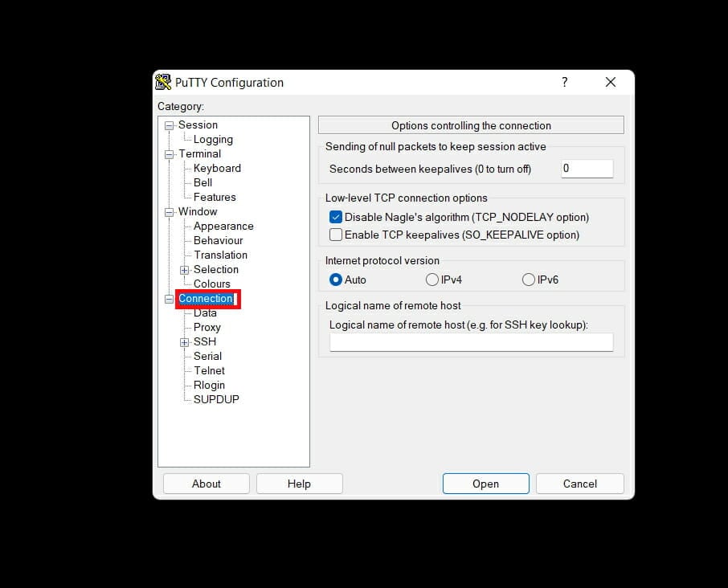Image resolution: width=728 pixels, height=588 pixels.
Task: Select the SUPDUP category
Action: pos(216,399)
